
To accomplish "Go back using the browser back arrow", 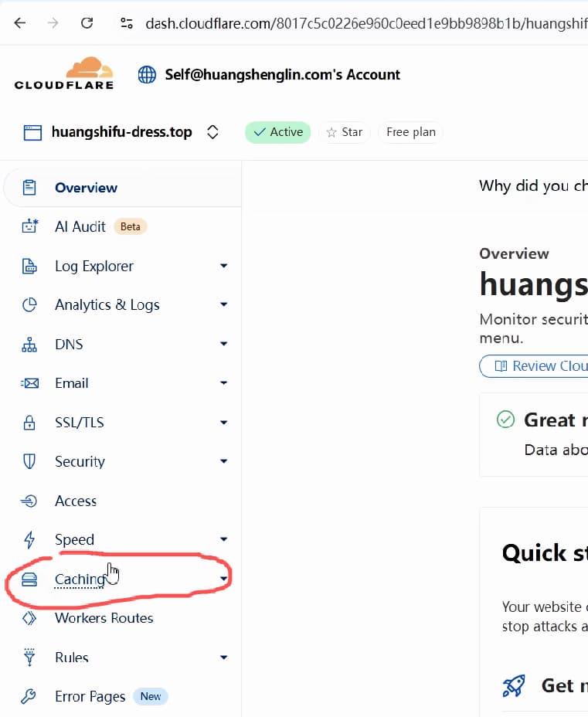I will 20,23.
